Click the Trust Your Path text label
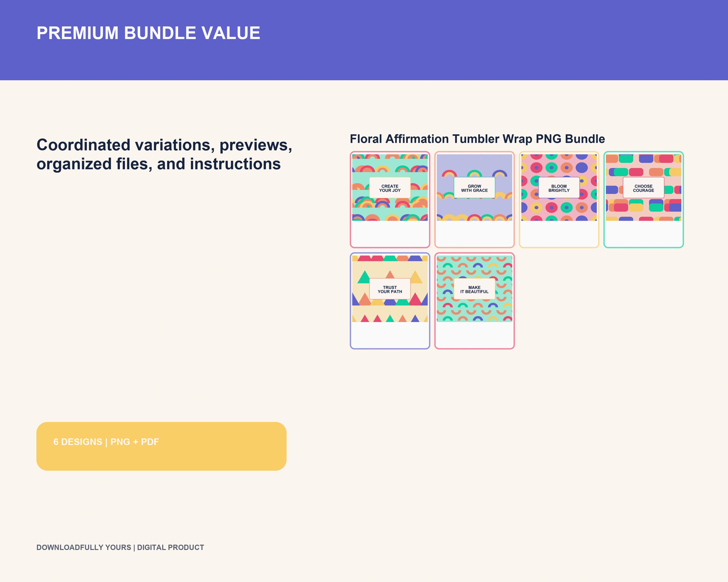Image resolution: width=728 pixels, height=582 pixels. coord(390,290)
